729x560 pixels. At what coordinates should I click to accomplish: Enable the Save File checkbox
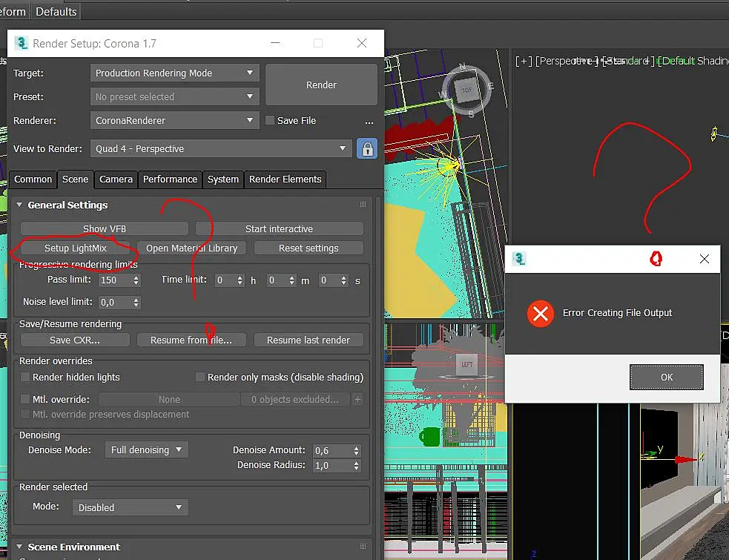pos(270,120)
